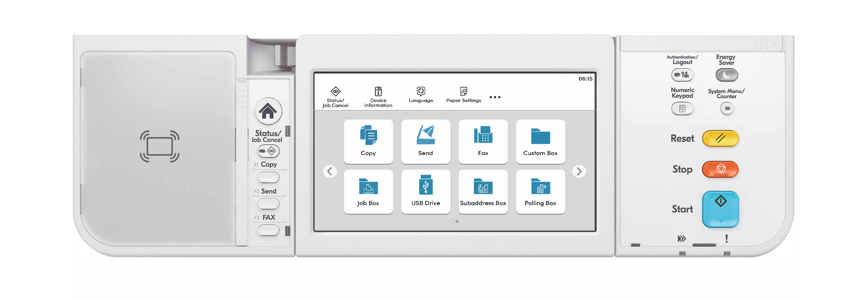Open the Copy app on the touchscreen
This screenshot has width=868, height=300.
click(368, 142)
